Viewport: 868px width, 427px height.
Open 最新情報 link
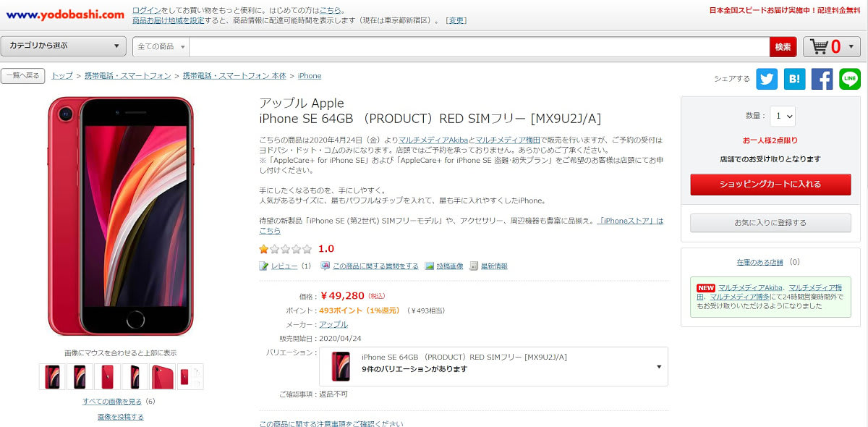tap(494, 266)
